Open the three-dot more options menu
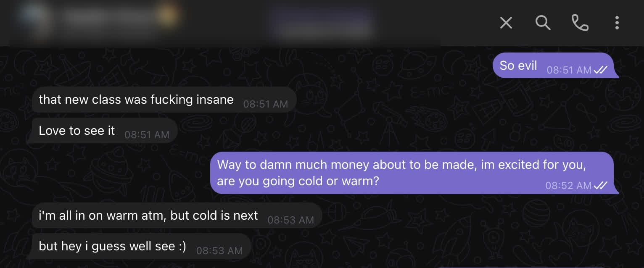Screen dimensions: 644x268 [x=617, y=23]
